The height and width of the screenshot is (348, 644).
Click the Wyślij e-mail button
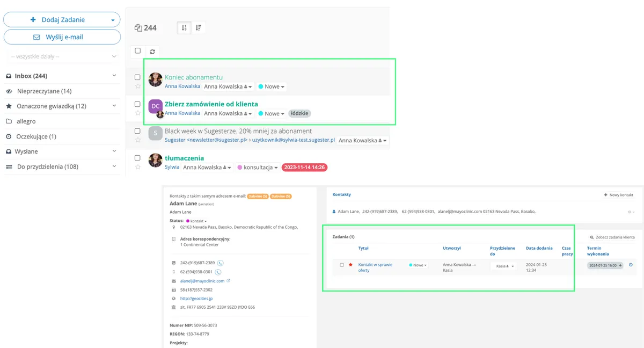62,37
